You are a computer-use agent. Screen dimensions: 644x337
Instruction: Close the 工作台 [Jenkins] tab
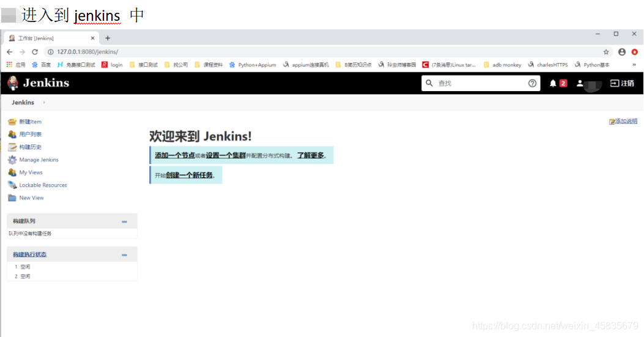[x=92, y=38]
